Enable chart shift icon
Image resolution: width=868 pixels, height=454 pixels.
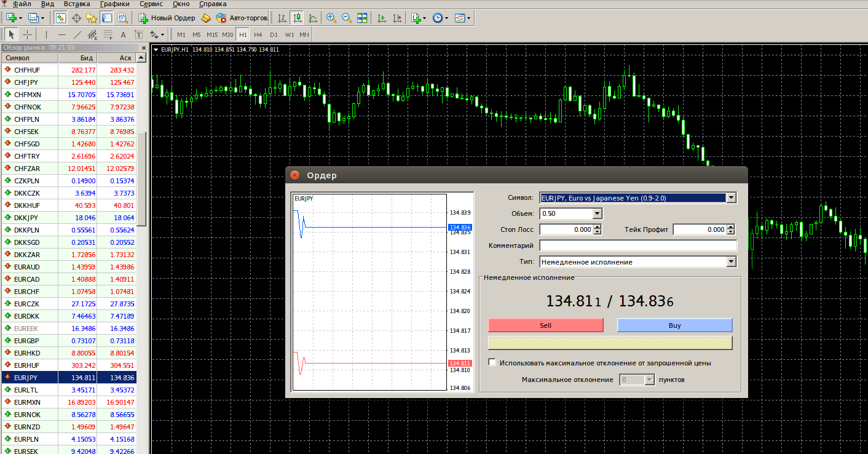(x=397, y=18)
